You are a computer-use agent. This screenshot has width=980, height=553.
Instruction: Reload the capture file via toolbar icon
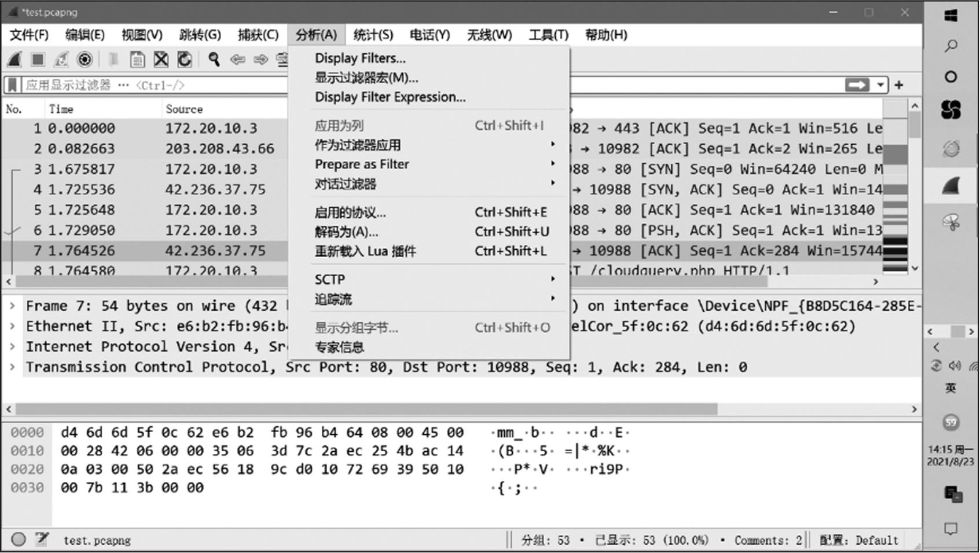(x=184, y=60)
